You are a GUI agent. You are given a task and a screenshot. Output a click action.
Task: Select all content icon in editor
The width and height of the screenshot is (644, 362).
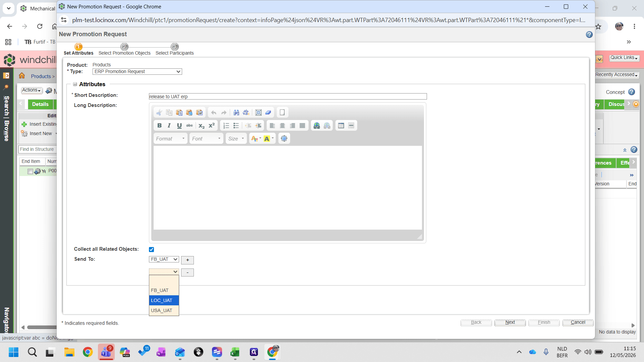click(258, 113)
